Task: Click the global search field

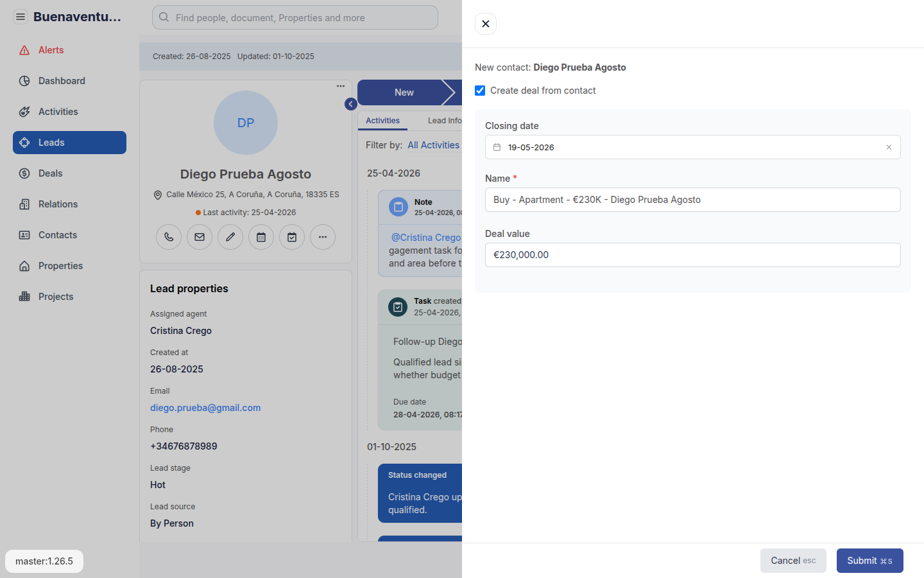Action: click(x=295, y=17)
